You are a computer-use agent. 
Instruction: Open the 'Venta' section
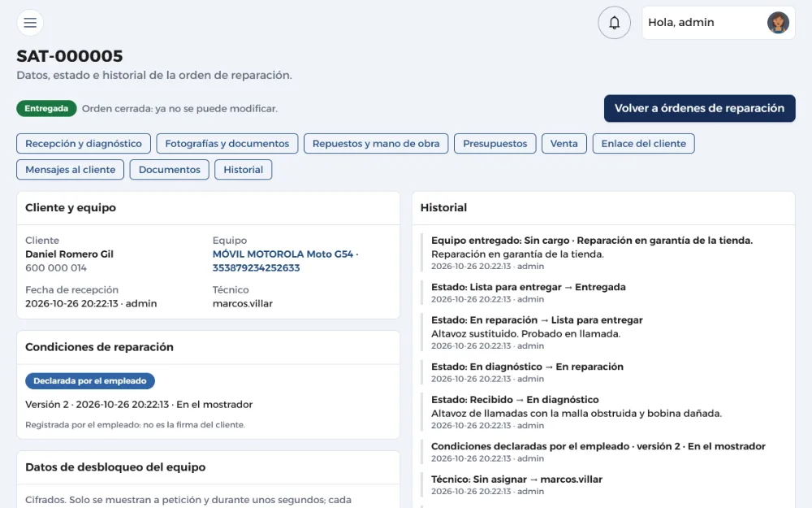click(x=564, y=144)
